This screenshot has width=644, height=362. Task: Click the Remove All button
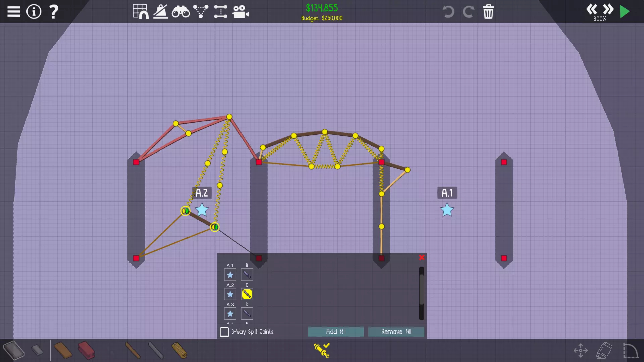point(396,331)
